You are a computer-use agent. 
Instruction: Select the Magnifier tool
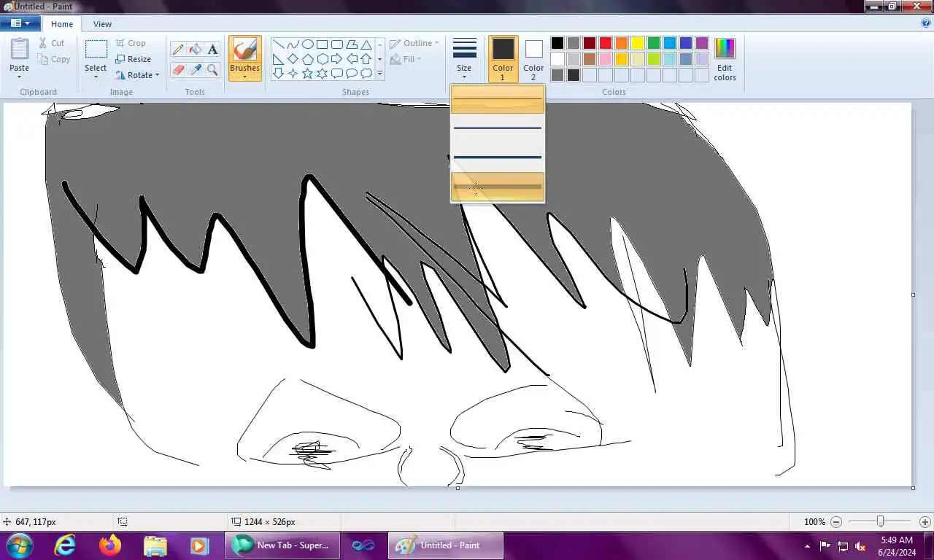(212, 70)
